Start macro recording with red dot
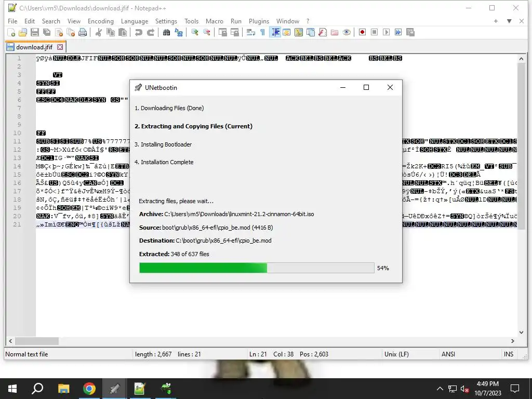Viewport: 532px width, 399px height. (x=362, y=32)
